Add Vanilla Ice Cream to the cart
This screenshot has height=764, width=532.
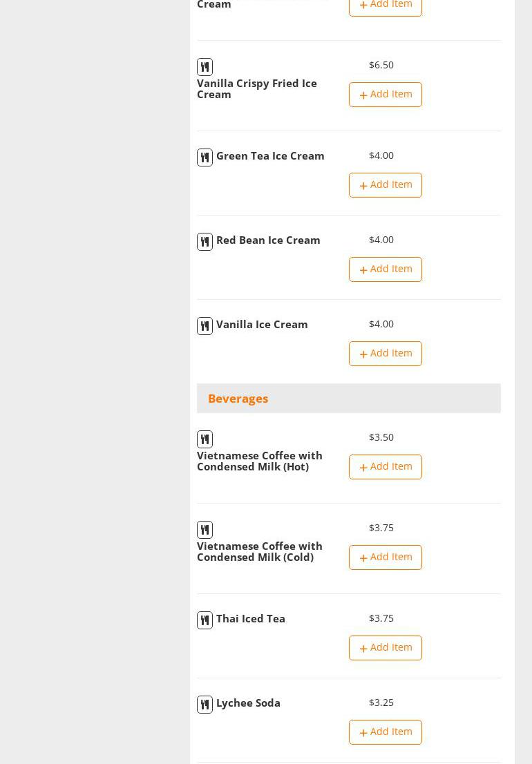pos(385,354)
